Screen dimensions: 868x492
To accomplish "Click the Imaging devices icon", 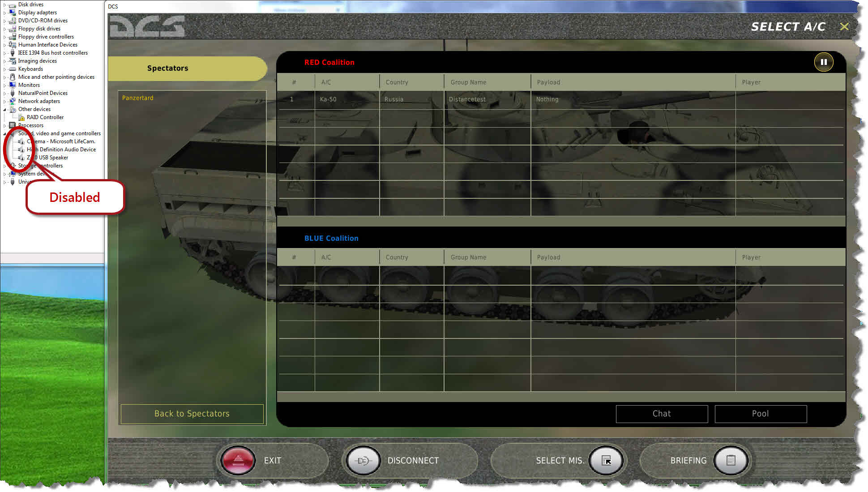I will coord(13,61).
